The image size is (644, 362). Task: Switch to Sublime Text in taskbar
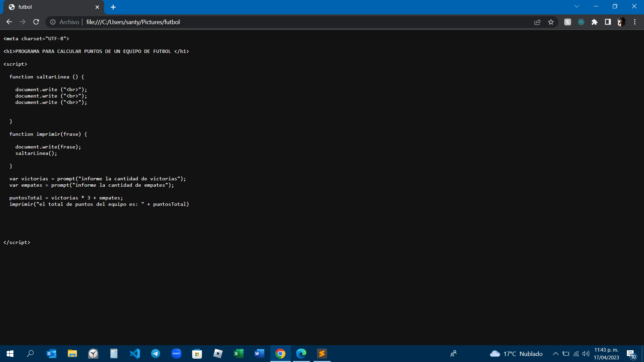(322, 354)
